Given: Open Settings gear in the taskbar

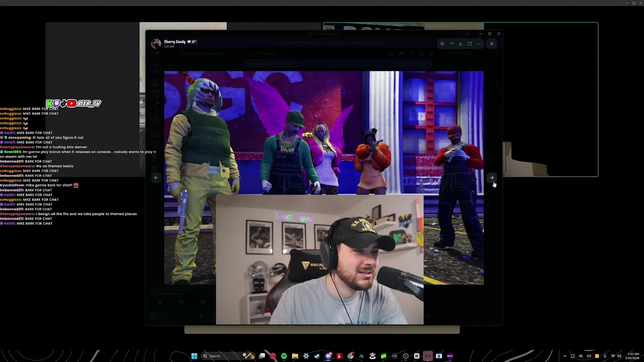Looking at the screenshot, I should coord(306,356).
